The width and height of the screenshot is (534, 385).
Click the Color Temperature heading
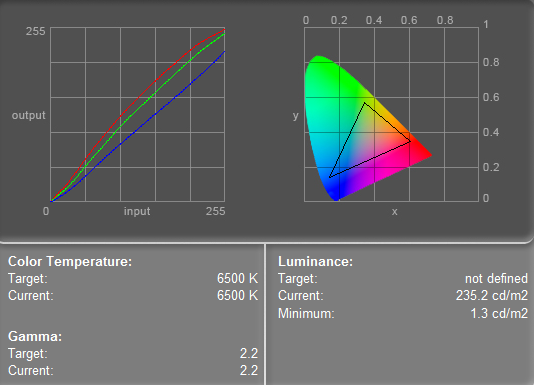click(70, 262)
